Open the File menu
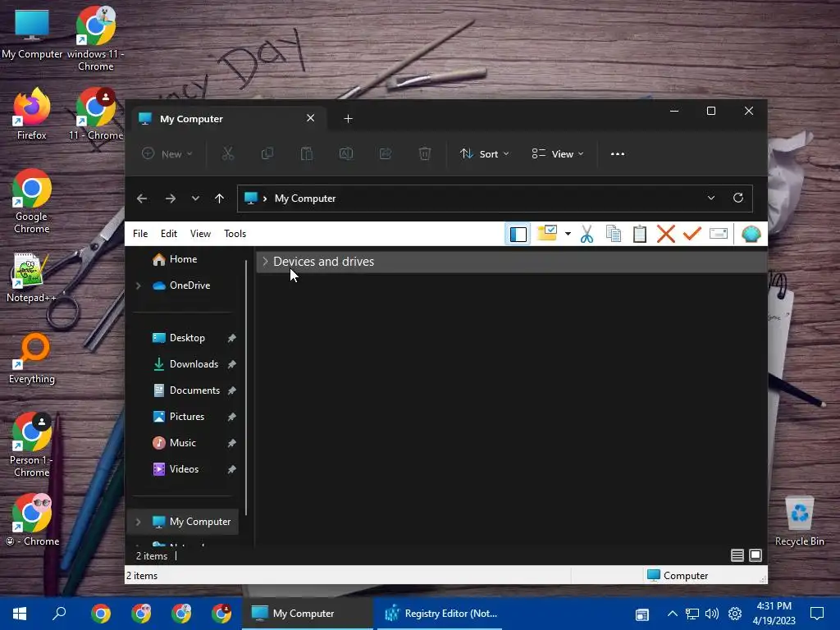Viewport: 840px width, 630px height. click(x=140, y=234)
